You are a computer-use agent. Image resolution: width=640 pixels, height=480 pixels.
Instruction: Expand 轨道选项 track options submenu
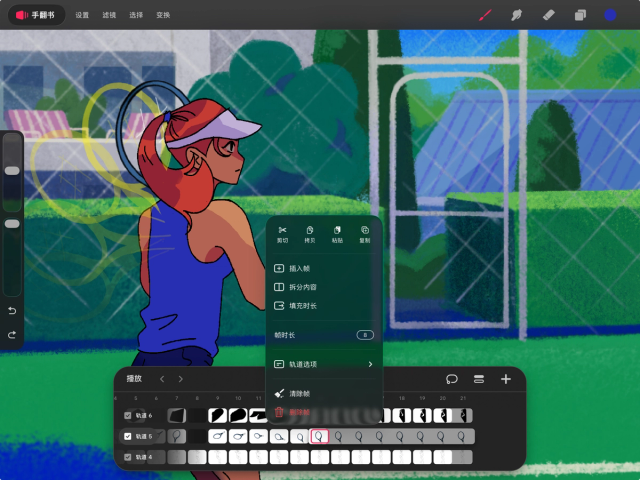click(324, 364)
